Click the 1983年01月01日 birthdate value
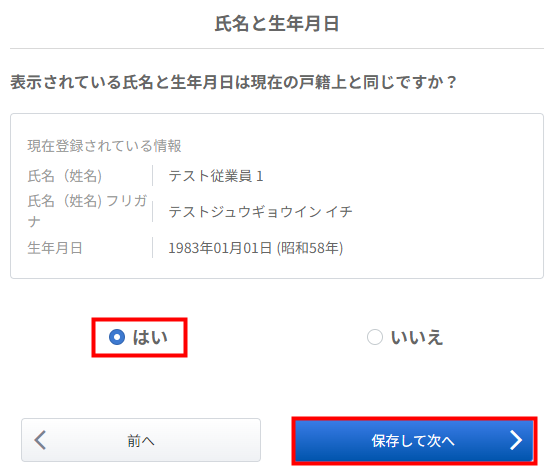 (x=220, y=248)
